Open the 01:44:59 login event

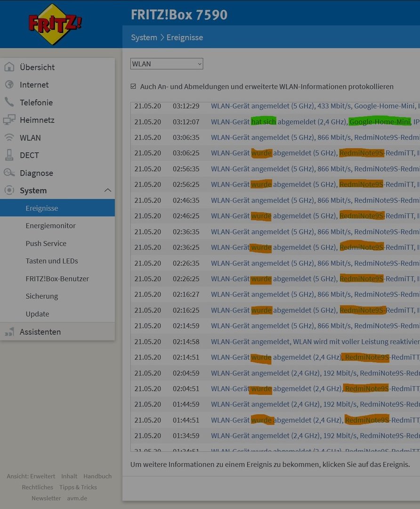point(275,404)
